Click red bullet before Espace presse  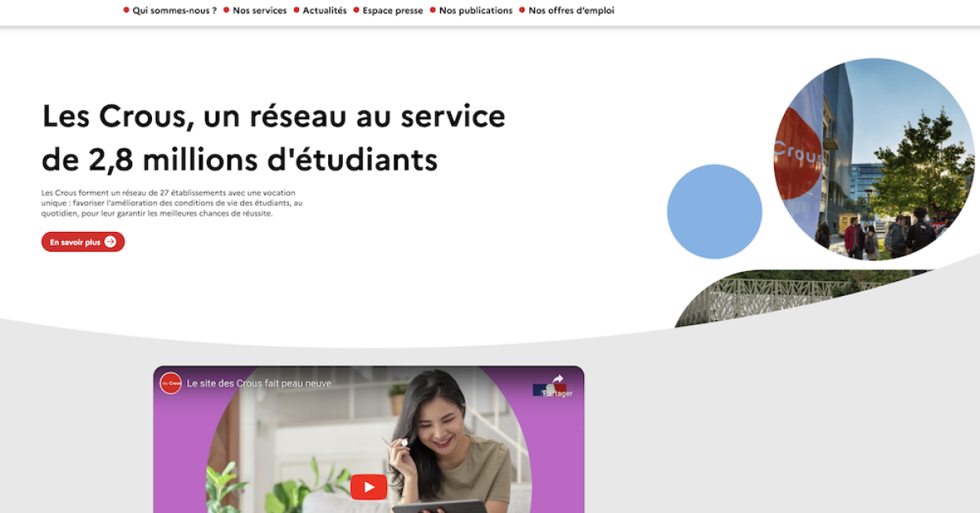click(356, 11)
